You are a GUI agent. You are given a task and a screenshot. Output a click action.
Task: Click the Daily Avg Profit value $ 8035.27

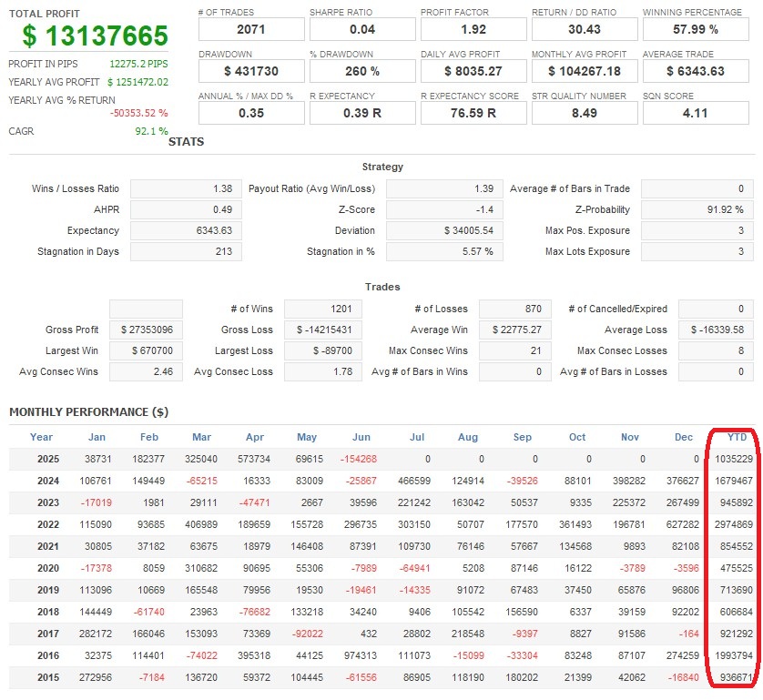click(x=473, y=71)
